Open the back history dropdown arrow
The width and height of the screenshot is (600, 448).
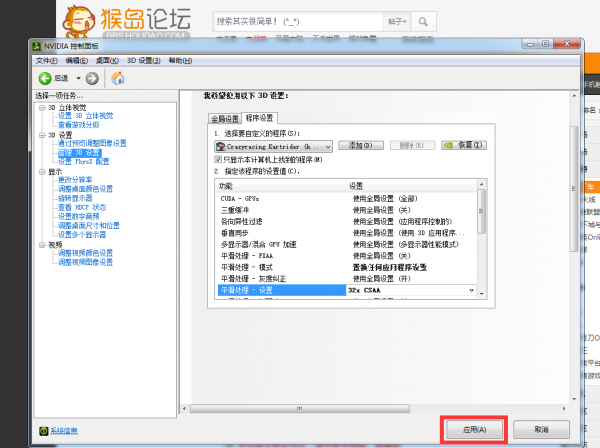78,78
